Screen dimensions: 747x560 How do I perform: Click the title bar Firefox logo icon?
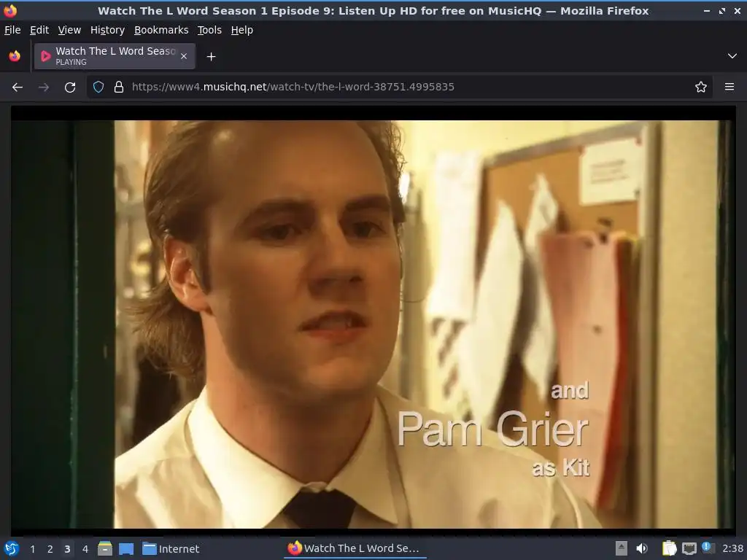tap(10, 10)
